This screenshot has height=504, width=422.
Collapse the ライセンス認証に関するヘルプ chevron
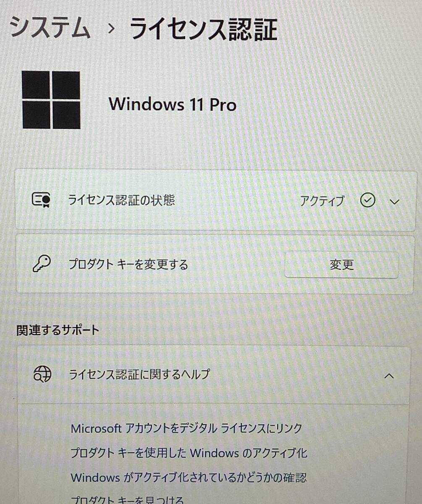click(x=389, y=376)
